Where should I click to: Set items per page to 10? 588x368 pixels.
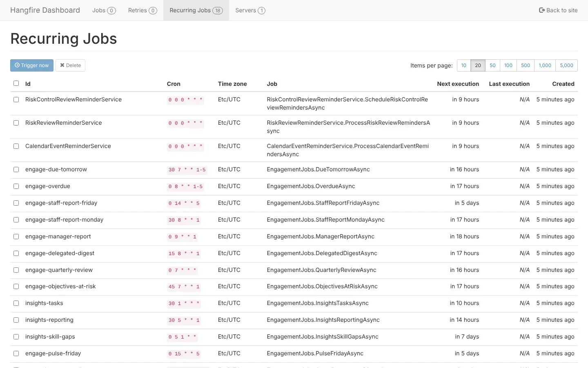pyautogui.click(x=464, y=65)
